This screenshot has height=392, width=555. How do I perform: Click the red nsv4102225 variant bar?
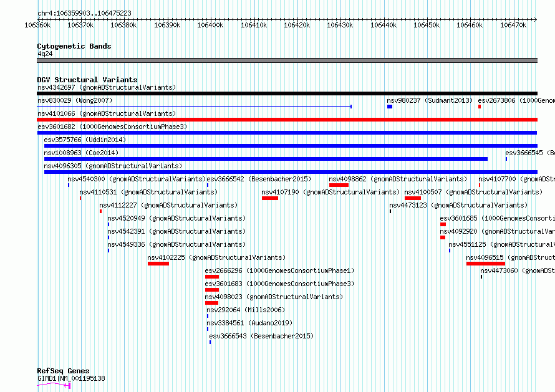(158, 264)
